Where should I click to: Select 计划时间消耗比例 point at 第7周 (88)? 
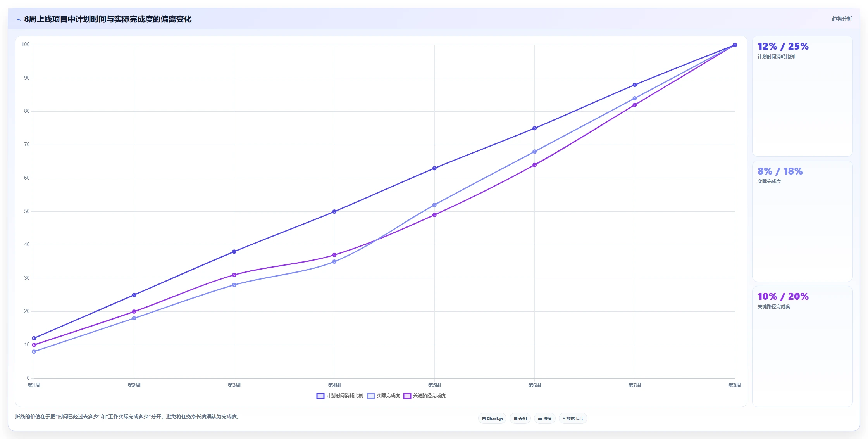pyautogui.click(x=635, y=85)
